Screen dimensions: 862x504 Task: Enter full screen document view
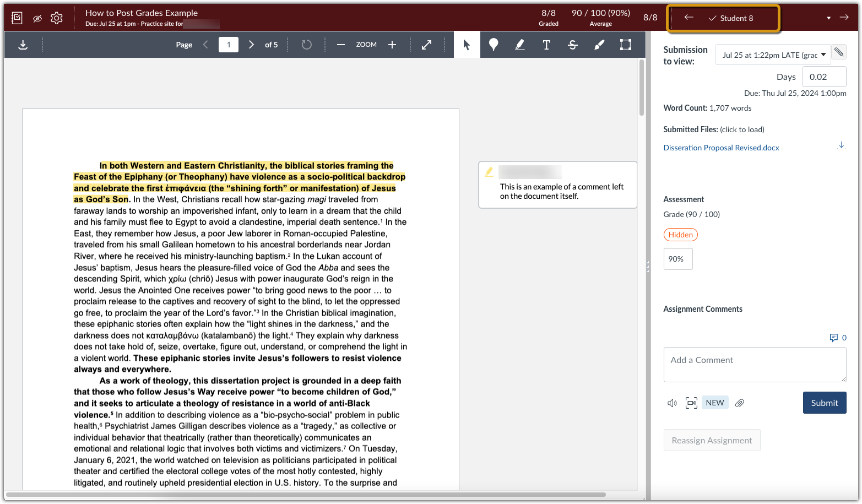coord(427,45)
